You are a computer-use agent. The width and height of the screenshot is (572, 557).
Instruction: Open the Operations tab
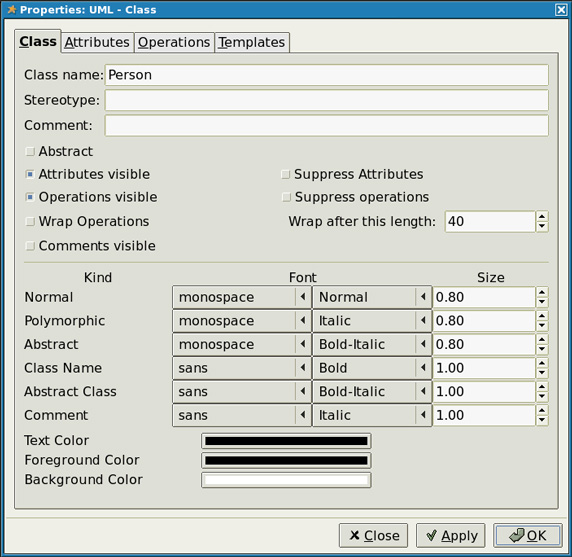click(x=174, y=42)
